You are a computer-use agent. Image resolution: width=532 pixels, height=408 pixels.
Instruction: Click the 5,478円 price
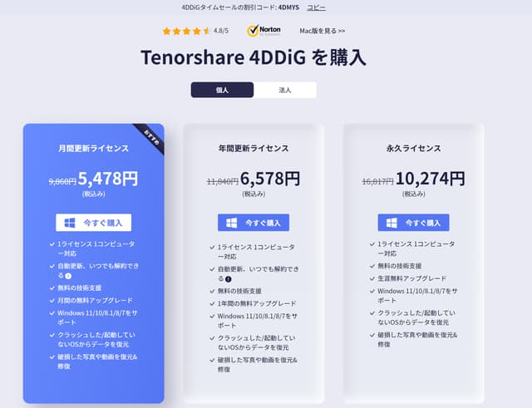(108, 179)
